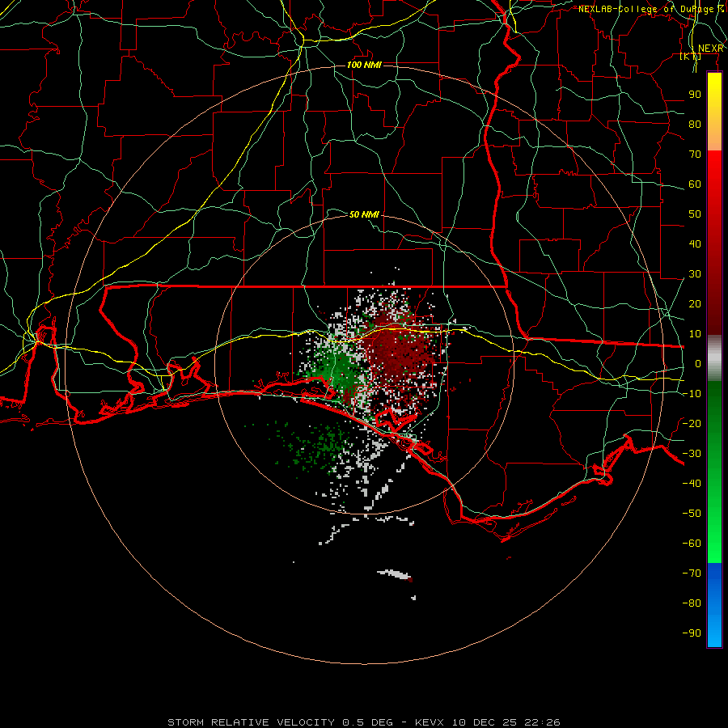The width and height of the screenshot is (728, 728).
Task: Click the '10' label on the velocity scale
Action: 695,334
